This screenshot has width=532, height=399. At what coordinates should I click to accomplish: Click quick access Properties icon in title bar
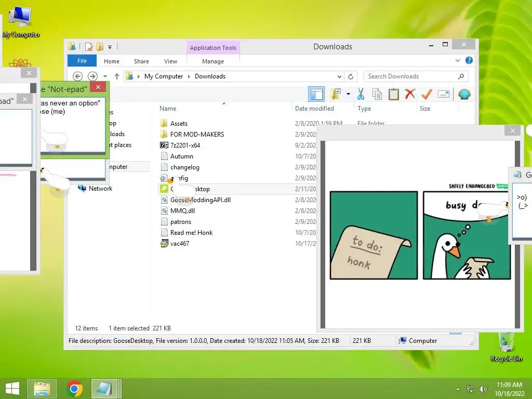coord(88,46)
